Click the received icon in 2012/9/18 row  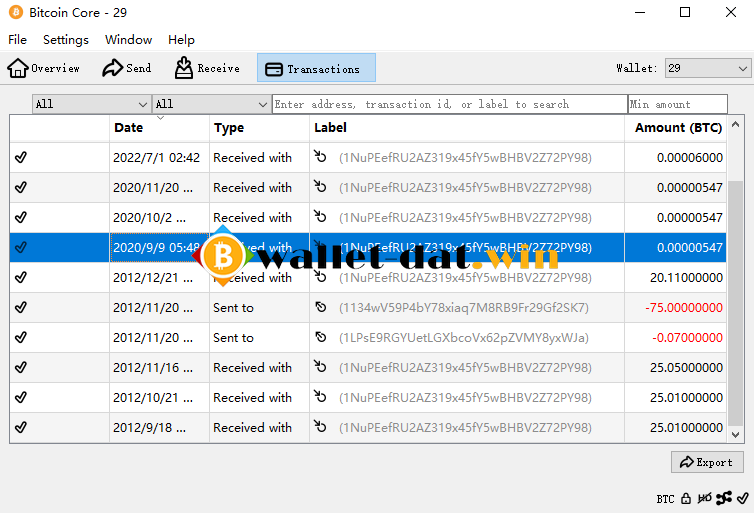pyautogui.click(x=320, y=426)
